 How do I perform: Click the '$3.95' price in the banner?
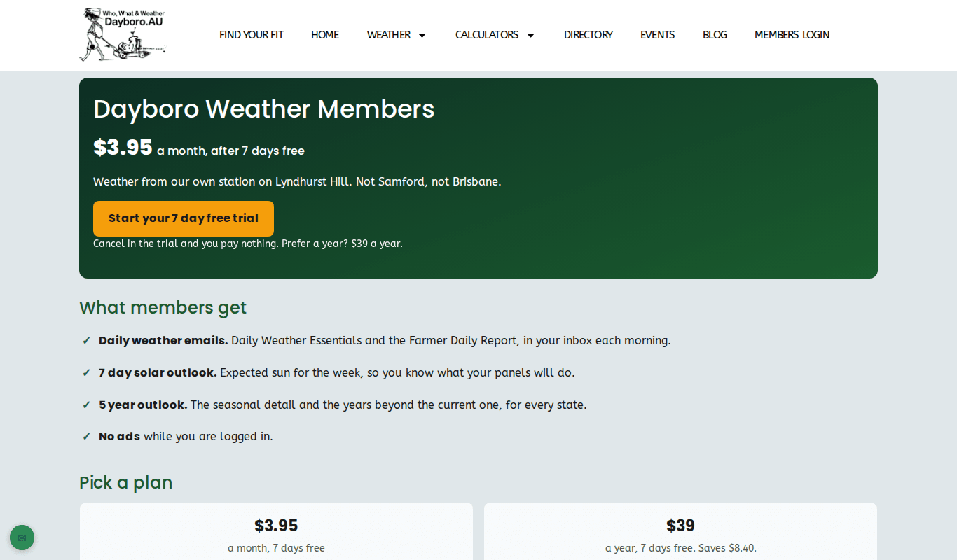[x=123, y=147]
